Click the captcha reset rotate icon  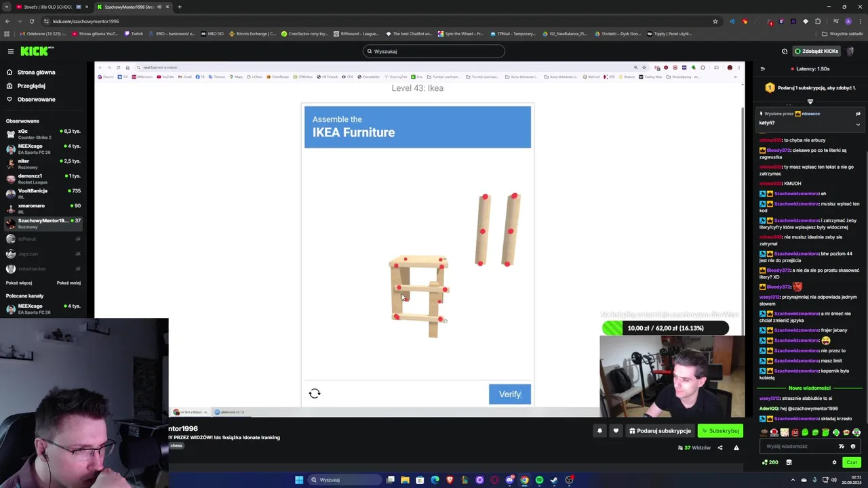pos(315,394)
